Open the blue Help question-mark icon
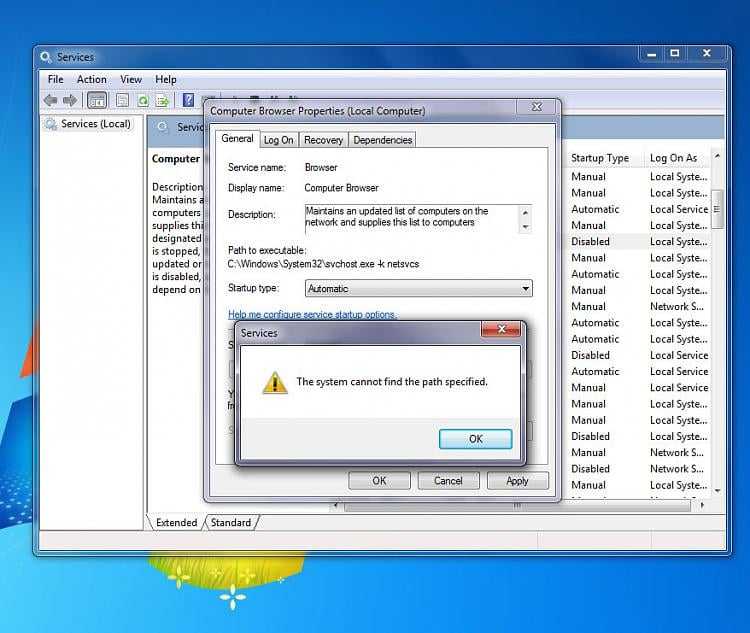 coord(188,100)
